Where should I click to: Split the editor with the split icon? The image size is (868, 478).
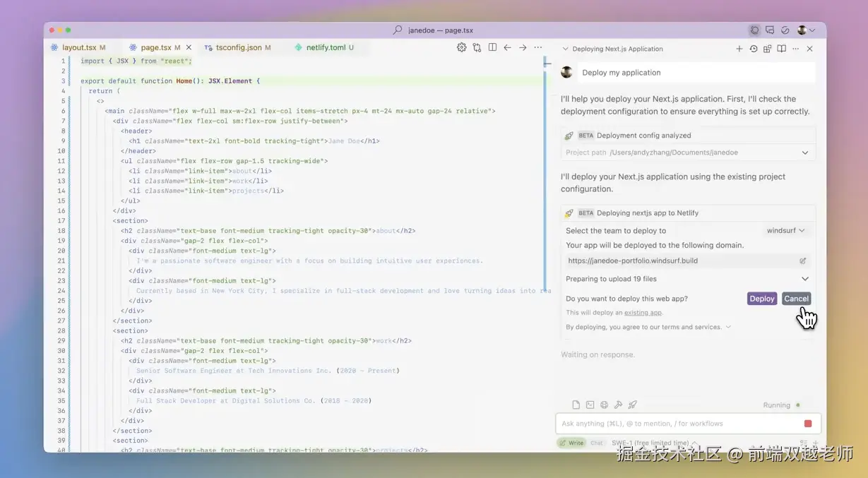pos(492,47)
